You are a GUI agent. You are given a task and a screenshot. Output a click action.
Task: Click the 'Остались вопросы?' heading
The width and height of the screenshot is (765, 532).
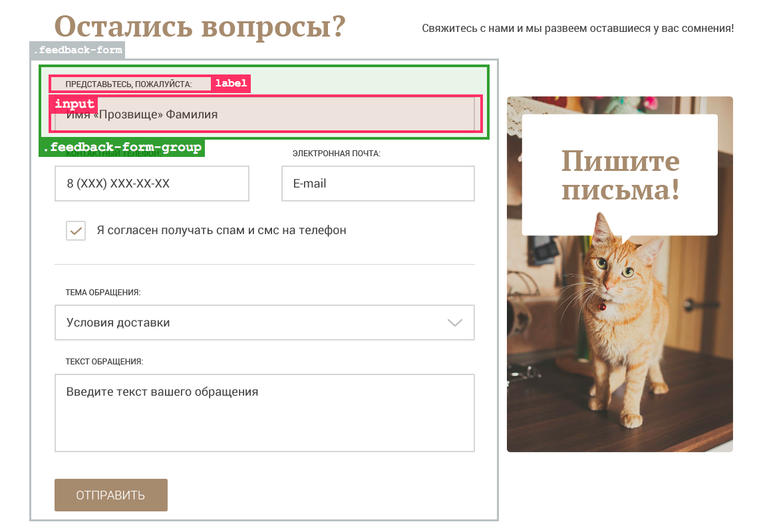(200, 27)
